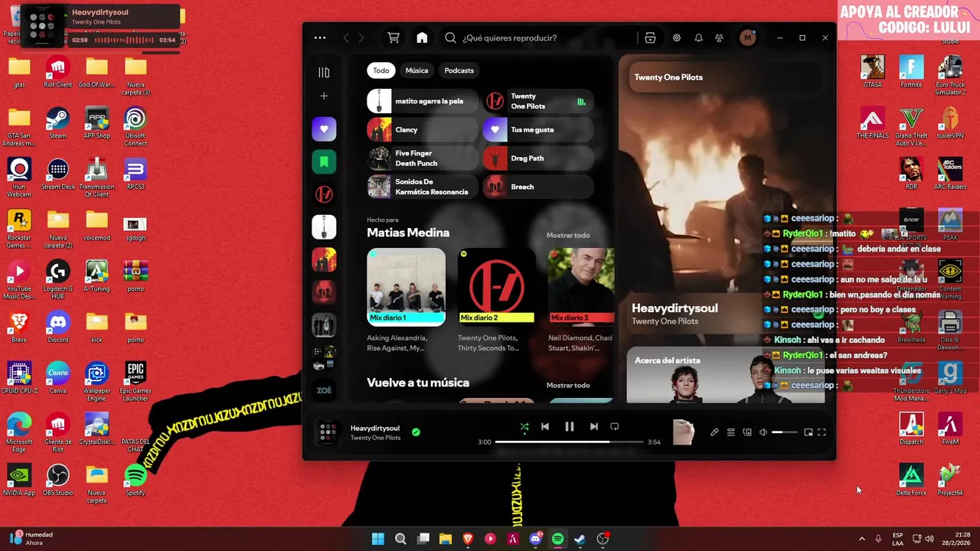Screen dimensions: 980x551
Task: Open the Browse icon beside the search bar
Action: 650,37
